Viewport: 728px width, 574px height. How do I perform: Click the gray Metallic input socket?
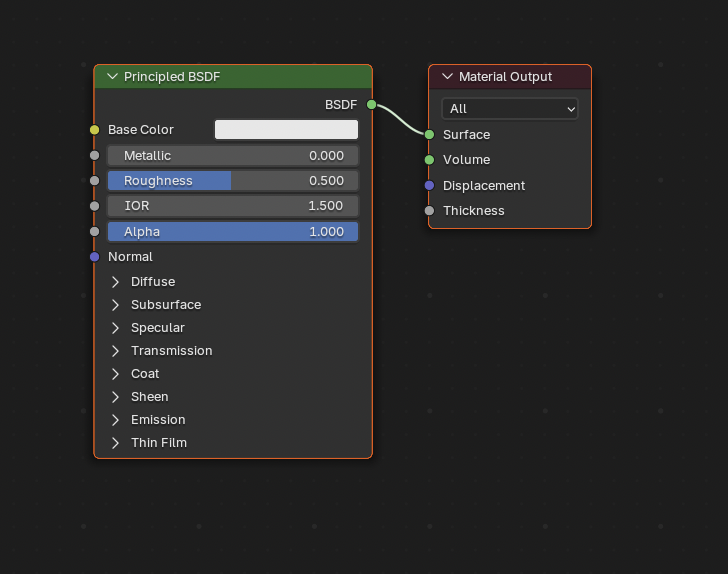coord(94,155)
